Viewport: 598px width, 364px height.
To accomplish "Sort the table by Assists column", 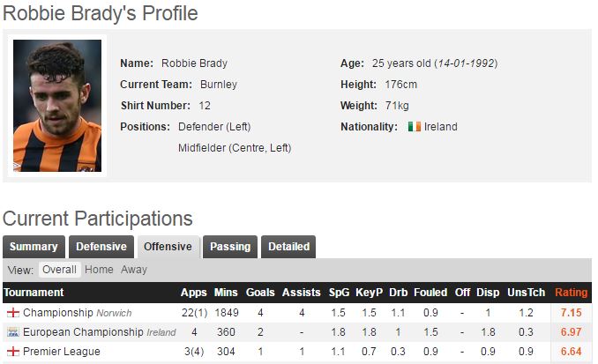I will [x=301, y=293].
